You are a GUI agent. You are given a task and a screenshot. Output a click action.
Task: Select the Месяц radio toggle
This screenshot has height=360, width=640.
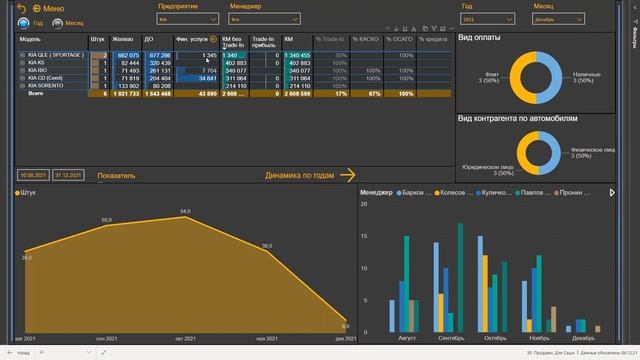58,24
